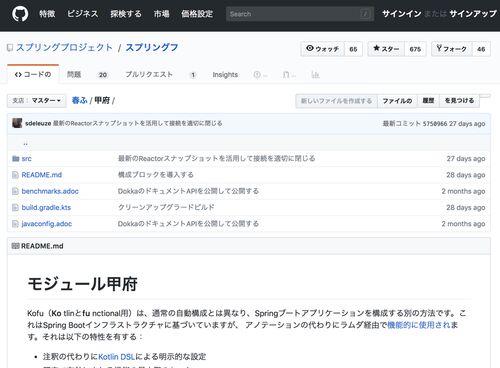Open the benchmarks.adoc row's Dokka commit message
Image resolution: width=500 pixels, height=368 pixels.
pyautogui.click(x=188, y=191)
